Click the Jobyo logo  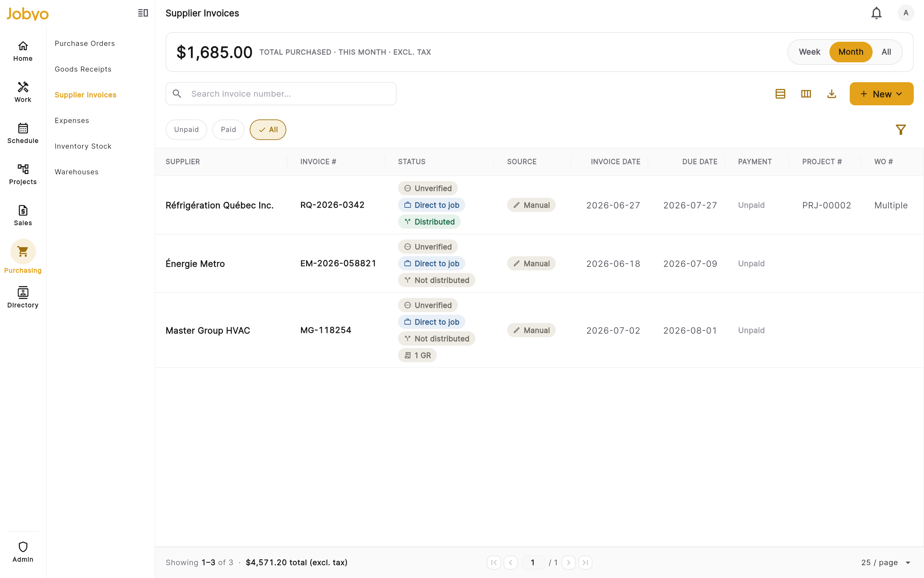pos(28,14)
